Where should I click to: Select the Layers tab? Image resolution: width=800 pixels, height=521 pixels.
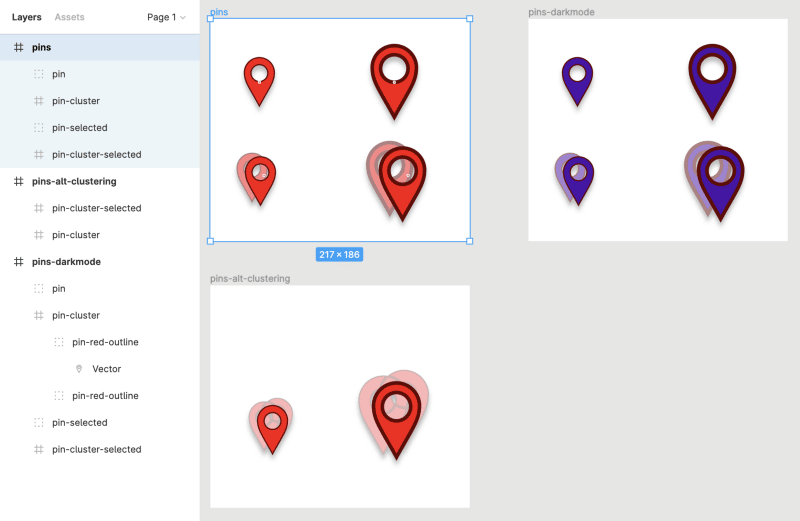[x=27, y=17]
